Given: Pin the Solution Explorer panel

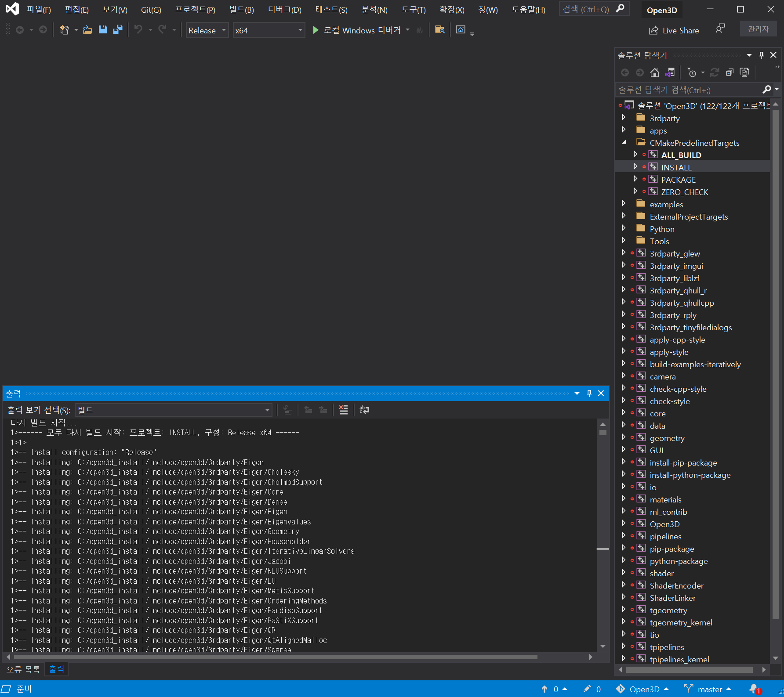Looking at the screenshot, I should pyautogui.click(x=762, y=55).
